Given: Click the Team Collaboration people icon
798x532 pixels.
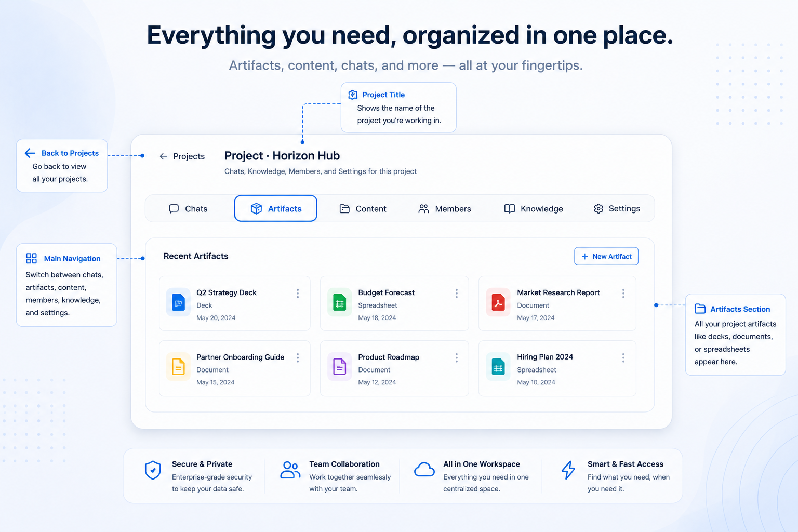Looking at the screenshot, I should [x=290, y=470].
